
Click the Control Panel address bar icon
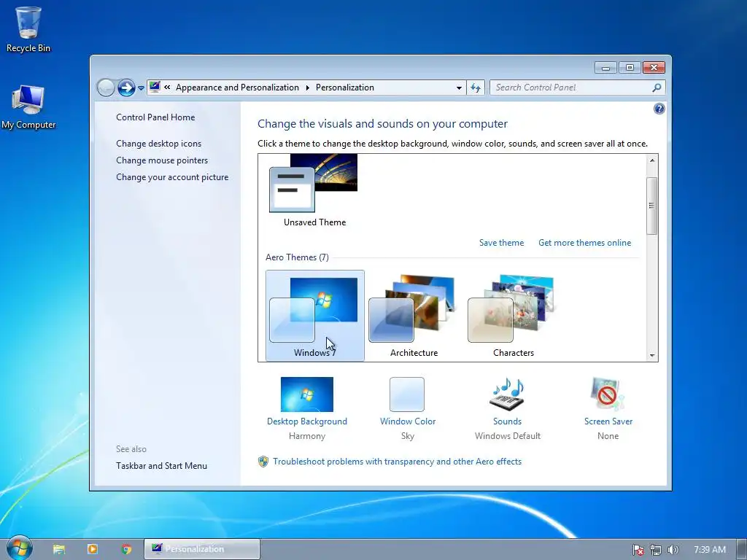155,87
